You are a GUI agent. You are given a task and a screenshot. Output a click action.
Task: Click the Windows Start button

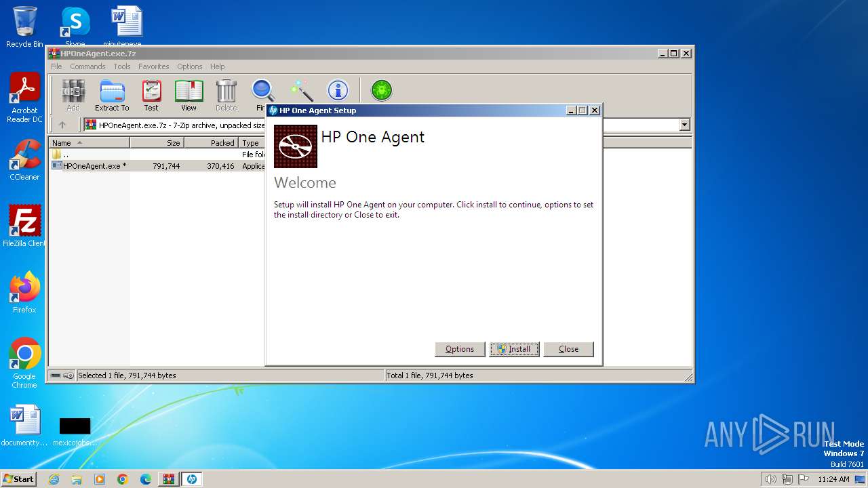click(18, 479)
